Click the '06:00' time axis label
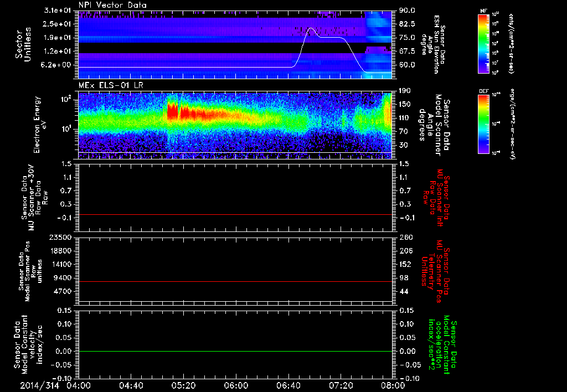567x392 pixels. coord(236,385)
